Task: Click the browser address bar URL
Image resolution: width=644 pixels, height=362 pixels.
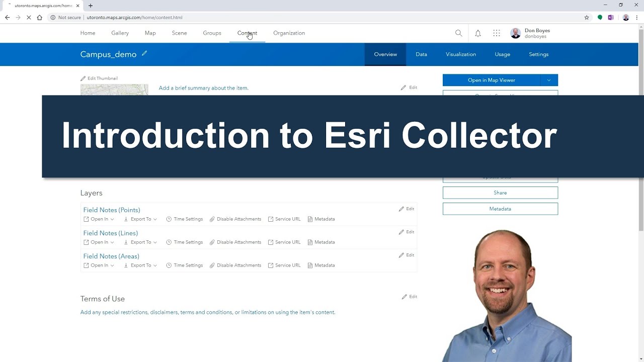Action: pos(134,17)
